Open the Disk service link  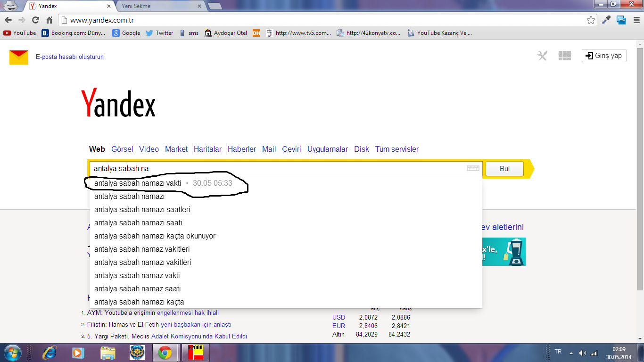click(362, 149)
